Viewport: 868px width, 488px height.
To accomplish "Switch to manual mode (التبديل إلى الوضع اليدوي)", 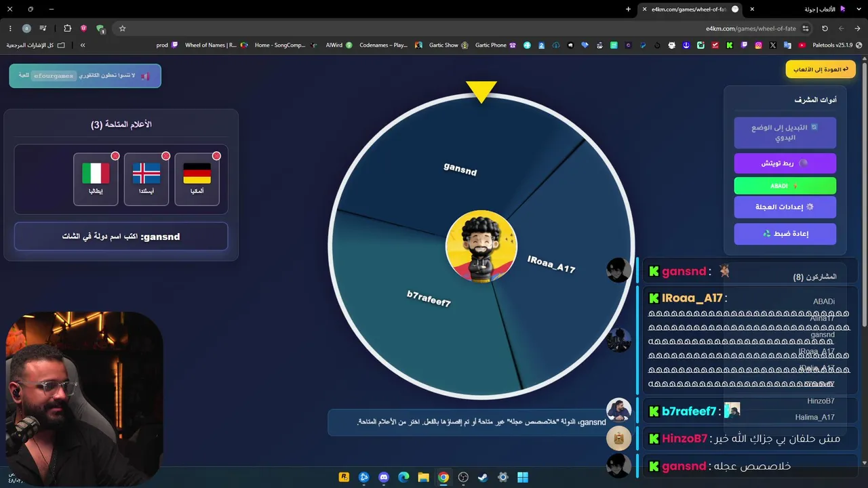I will 785,132.
